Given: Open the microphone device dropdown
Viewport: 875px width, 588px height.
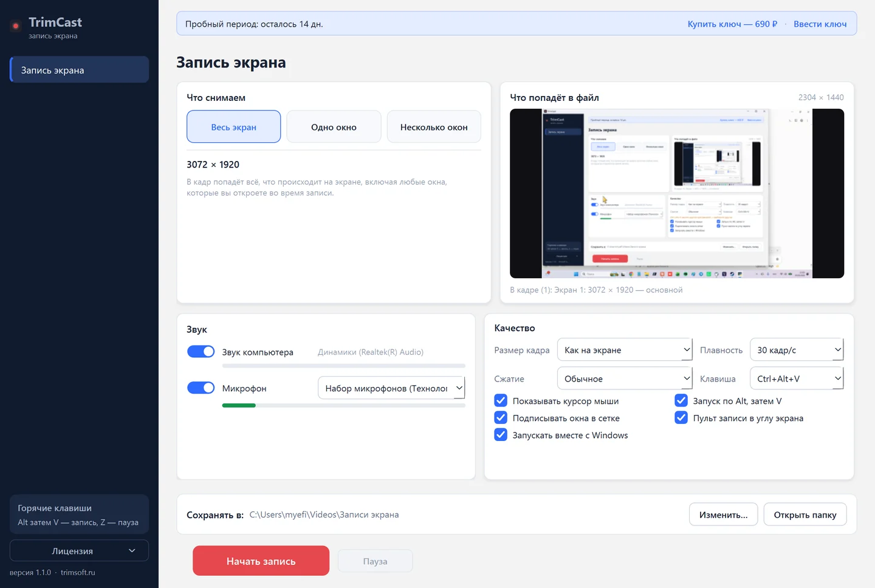Looking at the screenshot, I should 391,388.
